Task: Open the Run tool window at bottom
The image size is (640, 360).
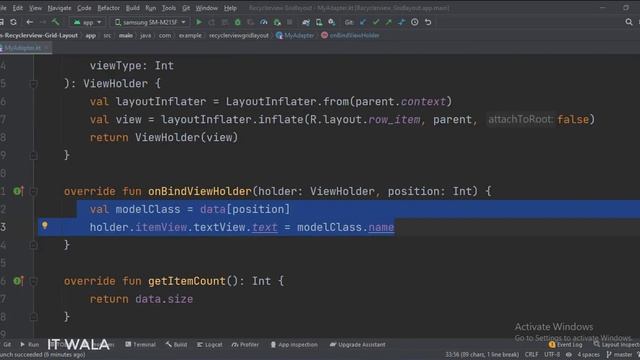Action: 29,344
